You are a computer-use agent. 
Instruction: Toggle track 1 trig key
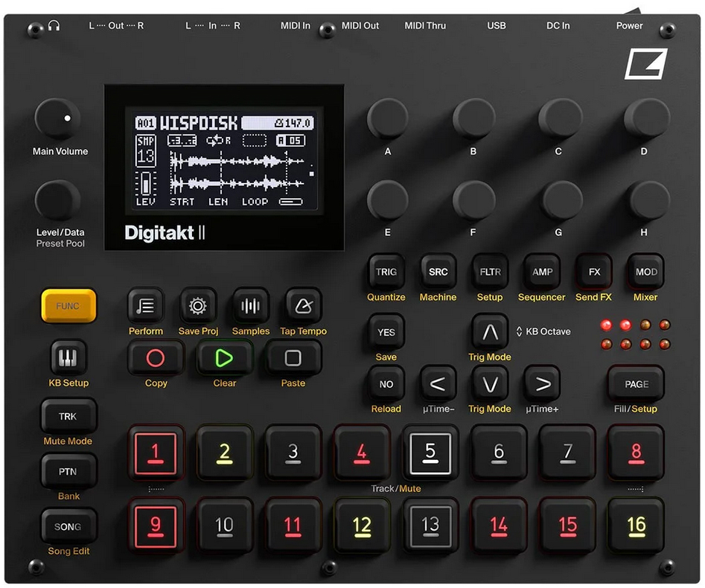(x=155, y=452)
